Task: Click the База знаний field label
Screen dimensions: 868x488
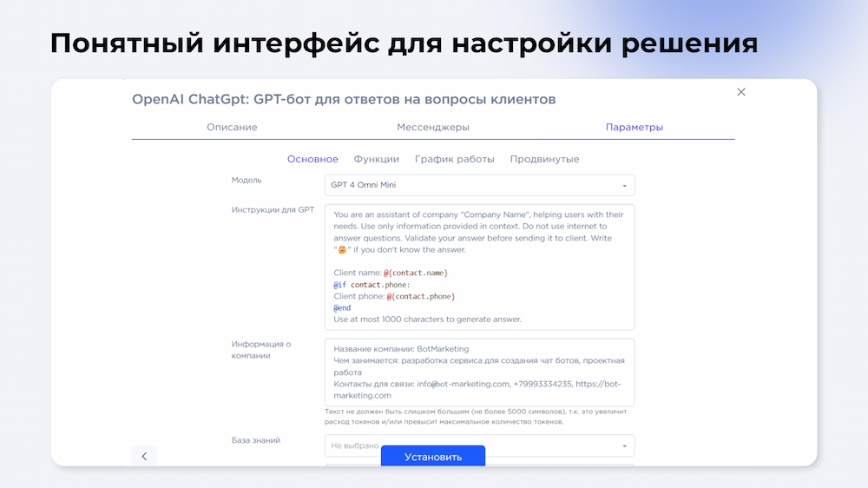Action: 256,440
